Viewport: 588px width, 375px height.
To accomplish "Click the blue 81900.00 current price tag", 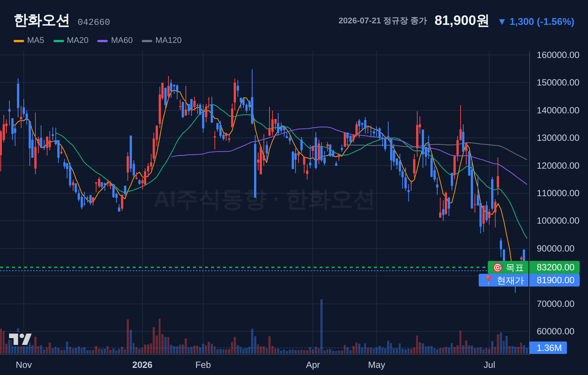I will [554, 280].
